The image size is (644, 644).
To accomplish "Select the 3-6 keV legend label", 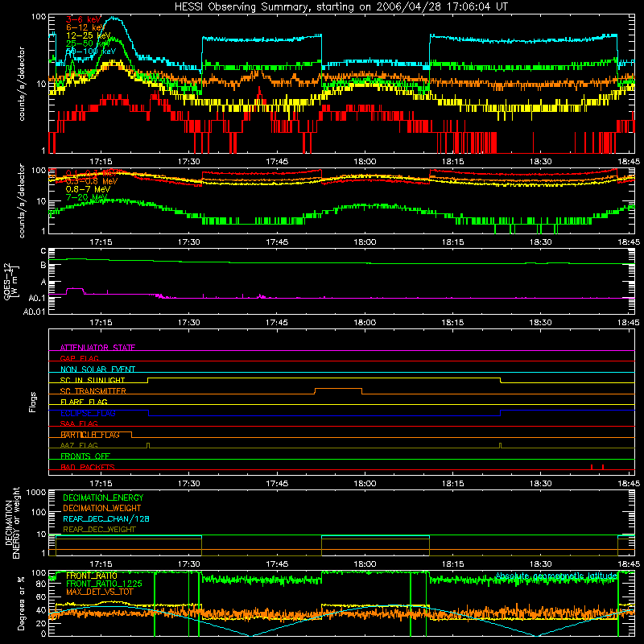I will point(84,19).
